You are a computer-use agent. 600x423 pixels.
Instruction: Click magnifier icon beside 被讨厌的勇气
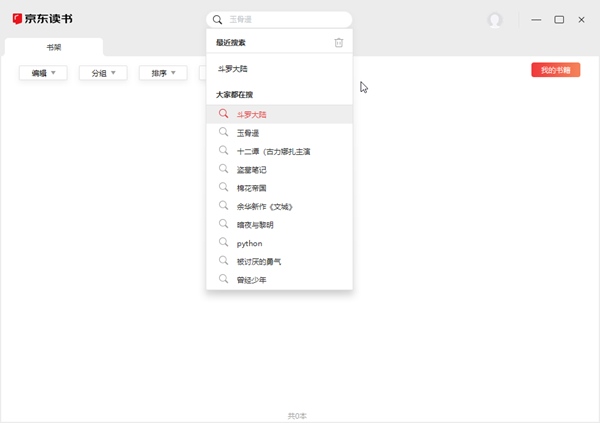(x=223, y=261)
